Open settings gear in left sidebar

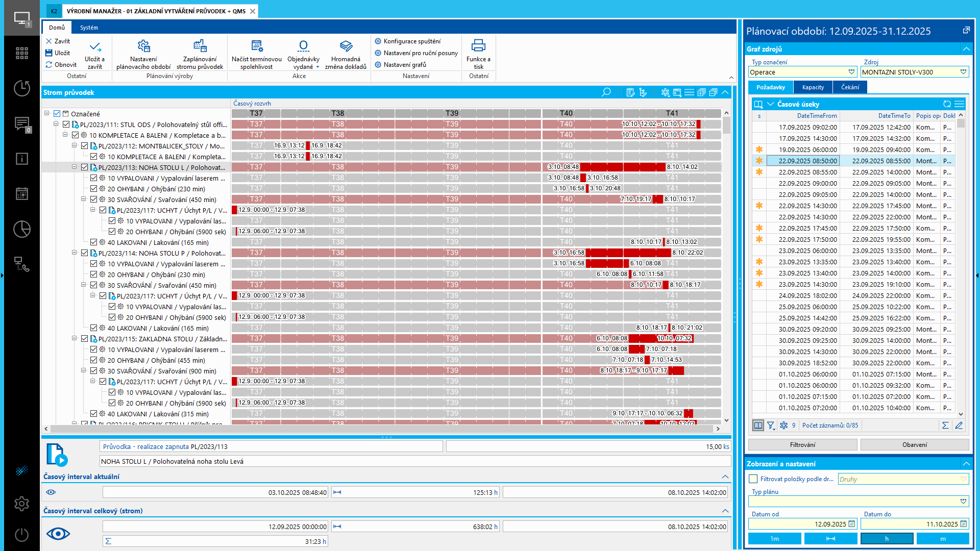[21, 504]
